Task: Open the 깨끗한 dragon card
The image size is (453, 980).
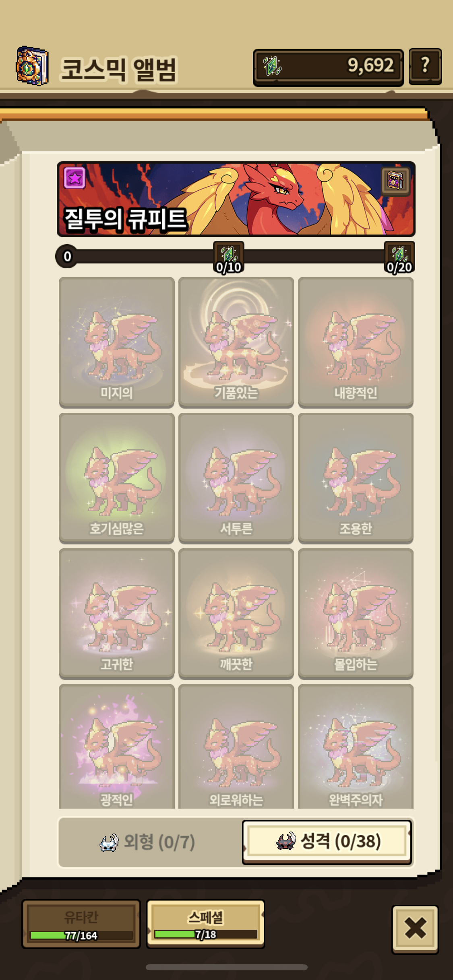Action: pyautogui.click(x=236, y=614)
